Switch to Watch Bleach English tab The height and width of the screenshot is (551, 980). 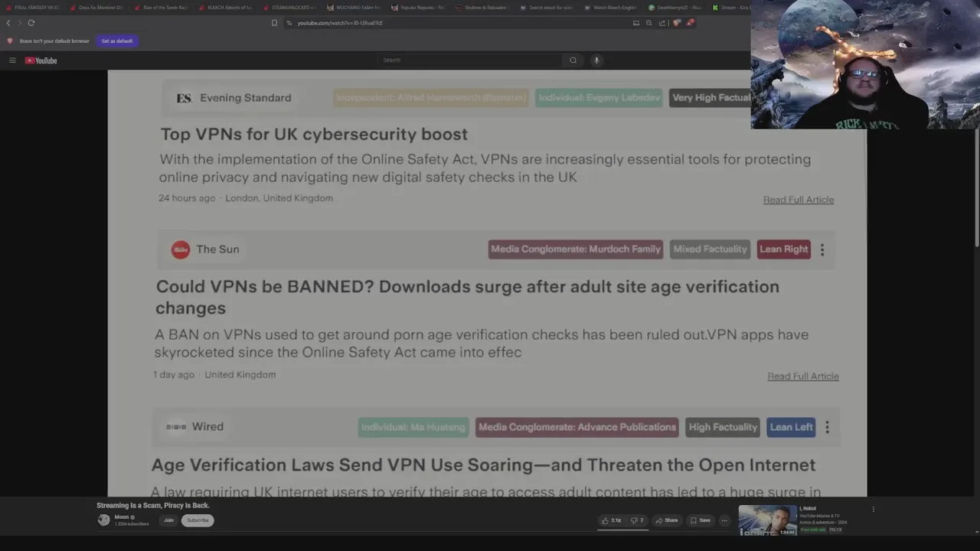(x=611, y=8)
